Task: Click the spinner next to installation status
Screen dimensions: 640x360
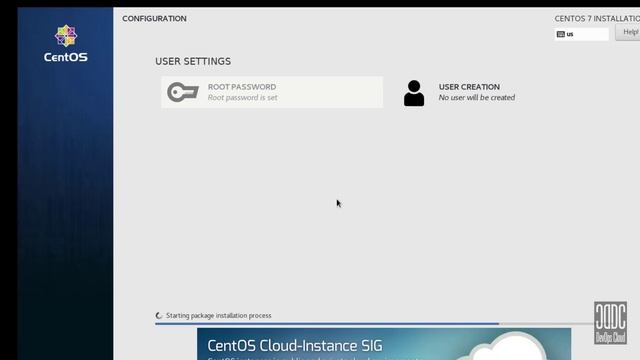Action: point(159,316)
